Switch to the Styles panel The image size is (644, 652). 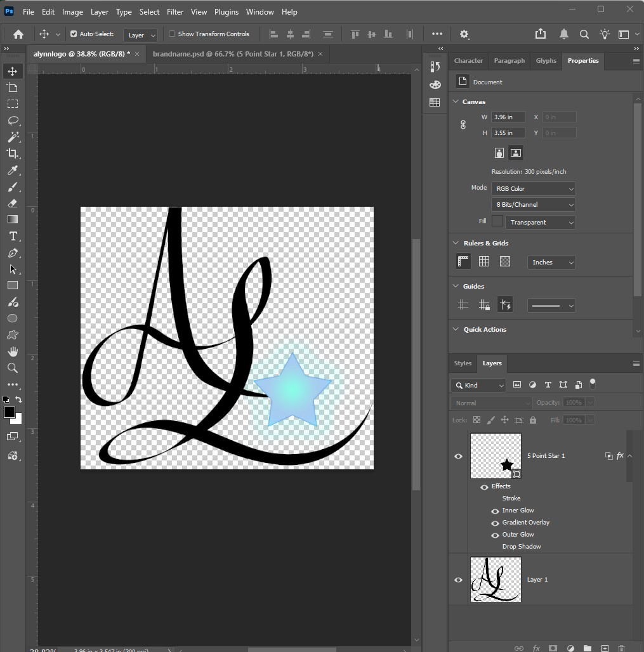[463, 363]
